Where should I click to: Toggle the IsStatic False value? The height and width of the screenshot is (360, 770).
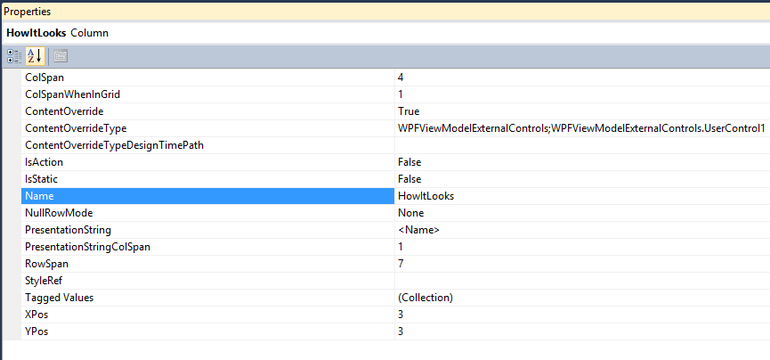tap(582, 179)
